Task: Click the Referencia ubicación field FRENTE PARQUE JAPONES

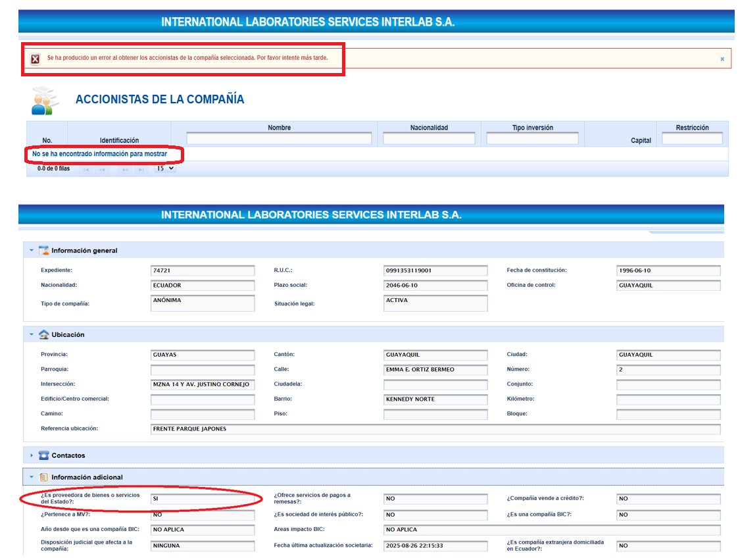Action: click(435, 428)
